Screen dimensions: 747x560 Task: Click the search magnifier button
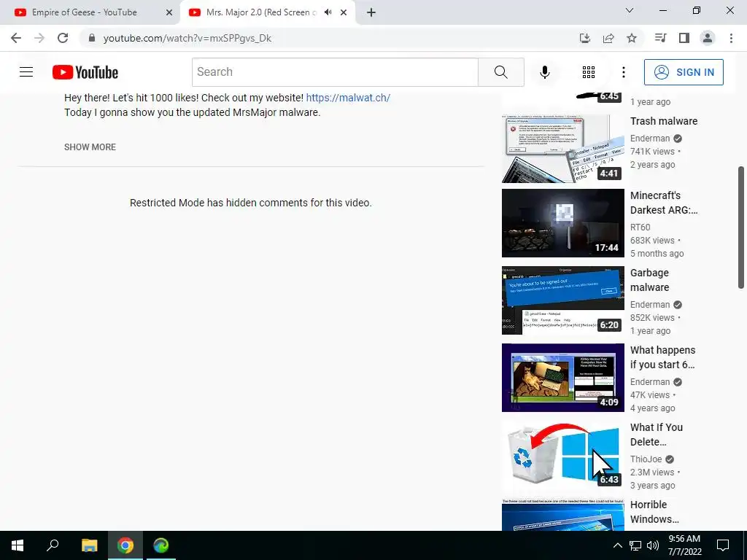pos(500,72)
